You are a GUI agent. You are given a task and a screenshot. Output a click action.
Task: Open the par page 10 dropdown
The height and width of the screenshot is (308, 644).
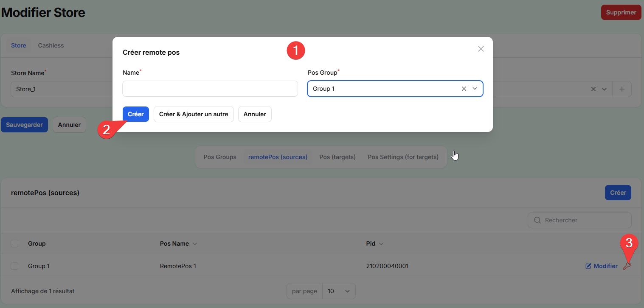pos(339,291)
